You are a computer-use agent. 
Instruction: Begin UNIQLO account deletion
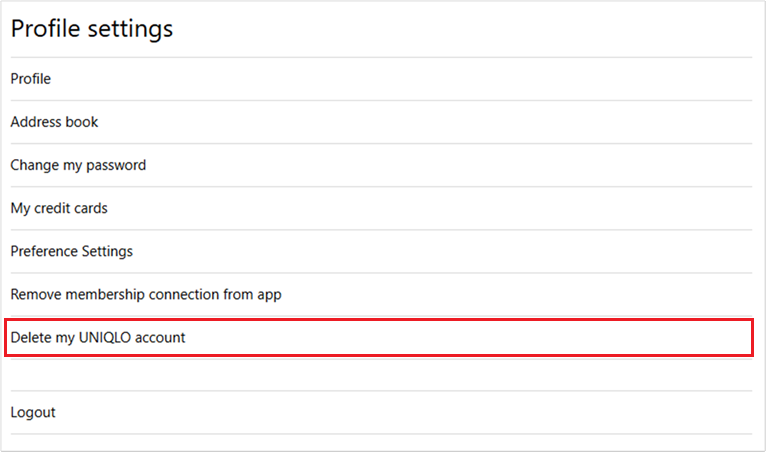click(x=98, y=338)
